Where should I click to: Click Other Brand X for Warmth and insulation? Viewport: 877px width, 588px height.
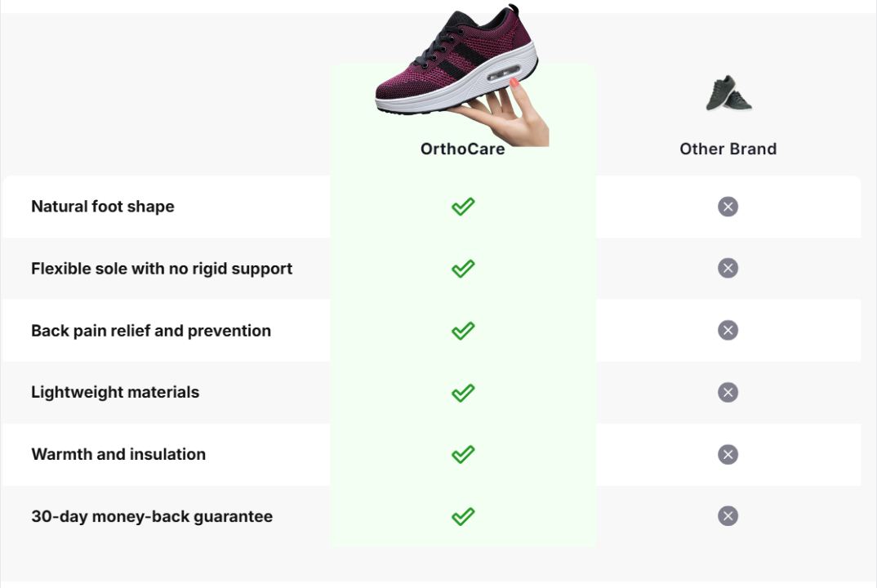[728, 454]
